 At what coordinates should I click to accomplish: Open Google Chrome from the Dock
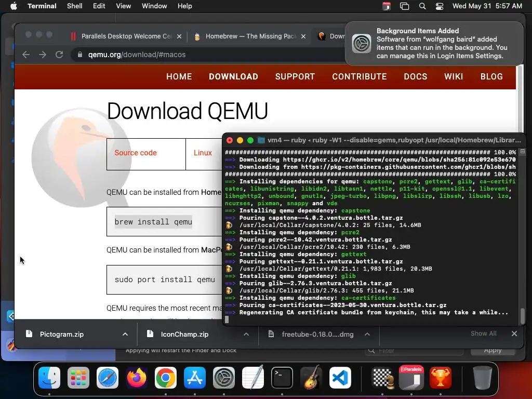click(x=166, y=378)
